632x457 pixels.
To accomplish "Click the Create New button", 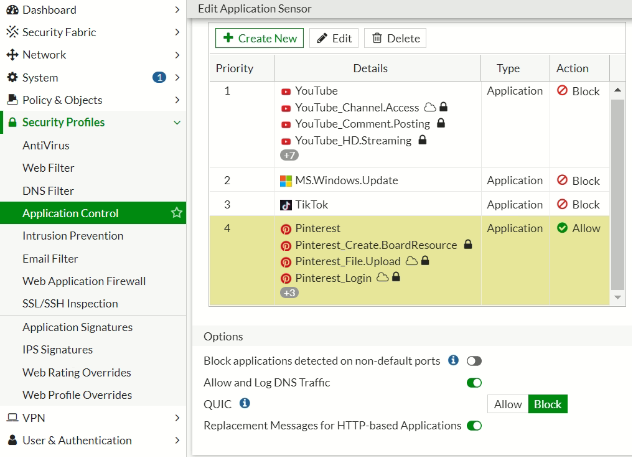I will pos(259,38).
